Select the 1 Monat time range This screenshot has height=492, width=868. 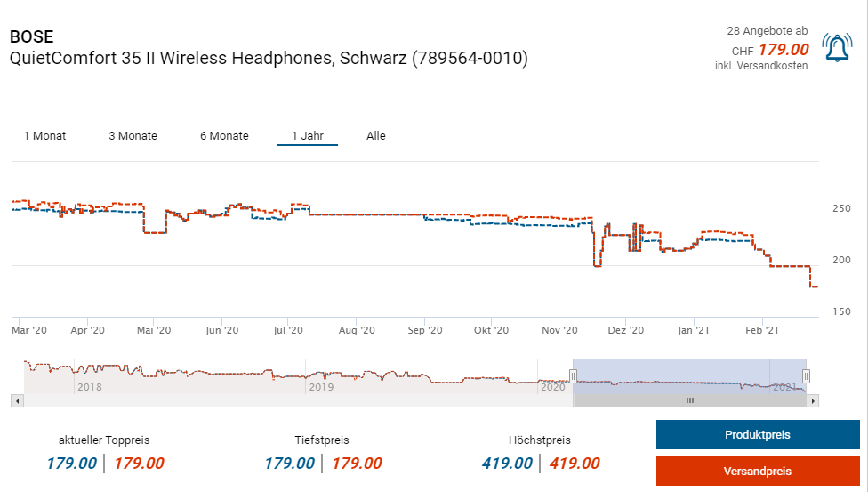pyautogui.click(x=44, y=136)
